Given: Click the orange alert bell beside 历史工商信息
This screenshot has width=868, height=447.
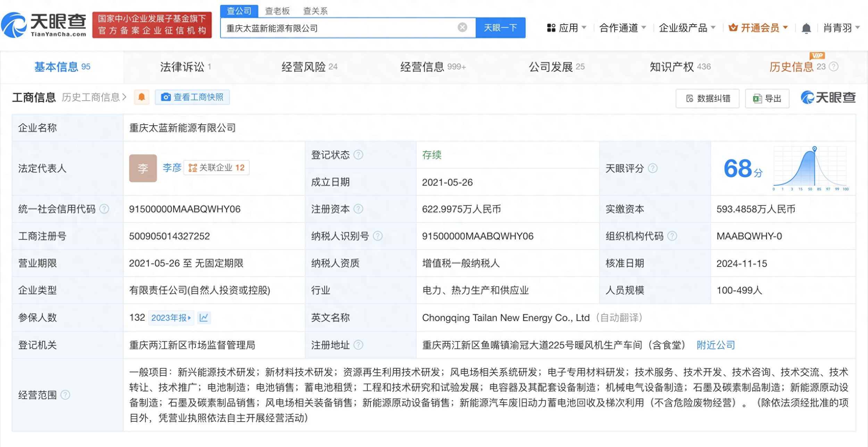Looking at the screenshot, I should click(142, 97).
